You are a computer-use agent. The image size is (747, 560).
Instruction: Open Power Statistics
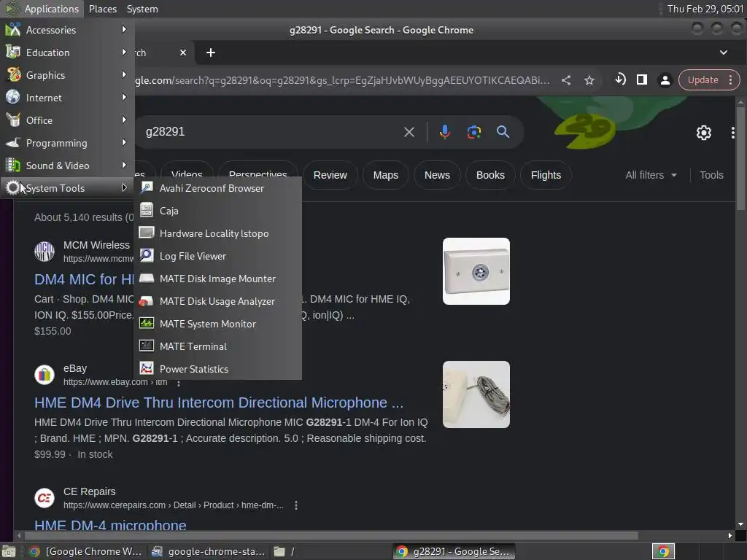[217, 369]
